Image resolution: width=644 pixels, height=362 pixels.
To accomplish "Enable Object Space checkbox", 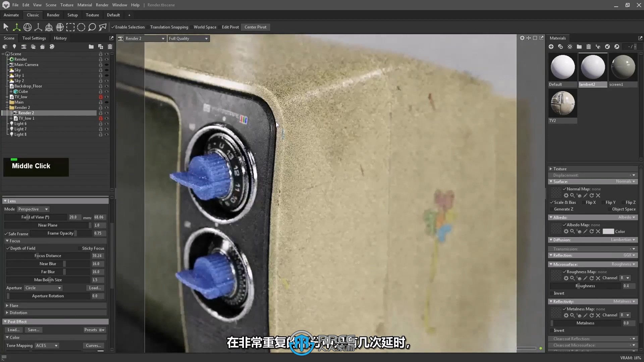I will point(610,209).
